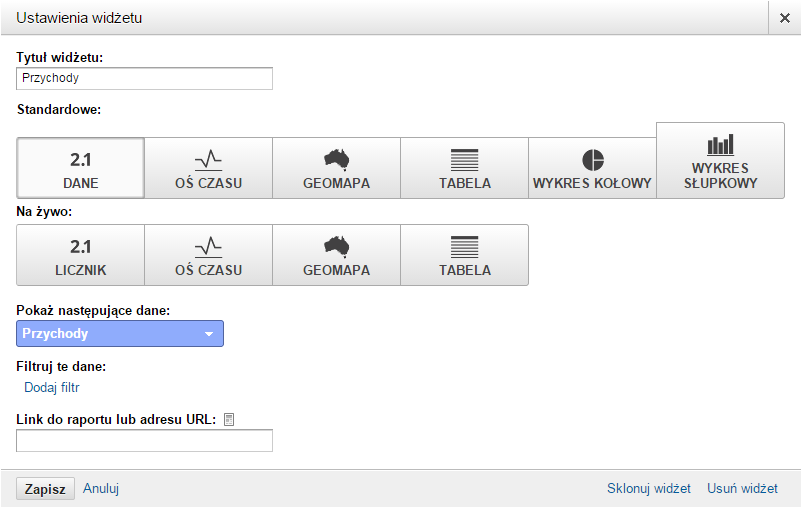The width and height of the screenshot is (802, 508).
Task: Select the real-time TABELA widget
Action: [x=464, y=255]
